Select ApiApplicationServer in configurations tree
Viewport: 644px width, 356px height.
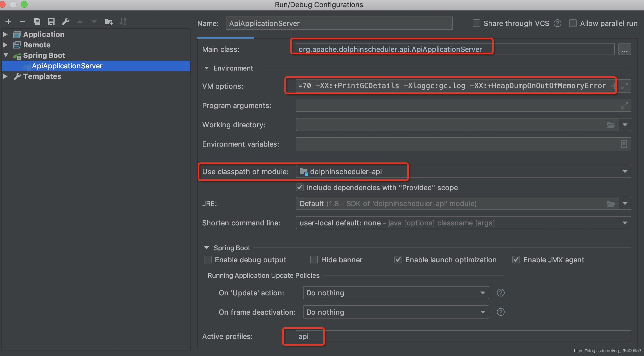[67, 66]
